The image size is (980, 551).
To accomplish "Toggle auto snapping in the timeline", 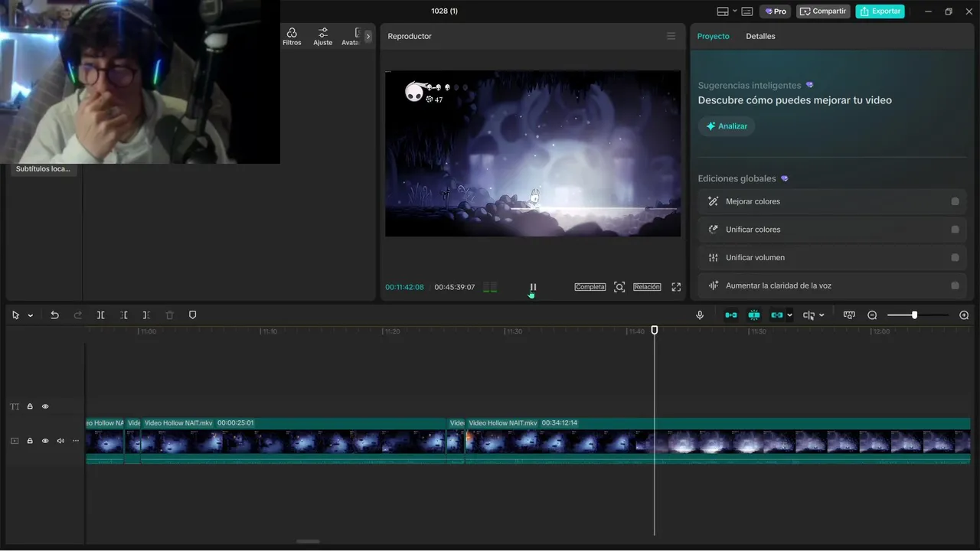I will click(x=754, y=315).
